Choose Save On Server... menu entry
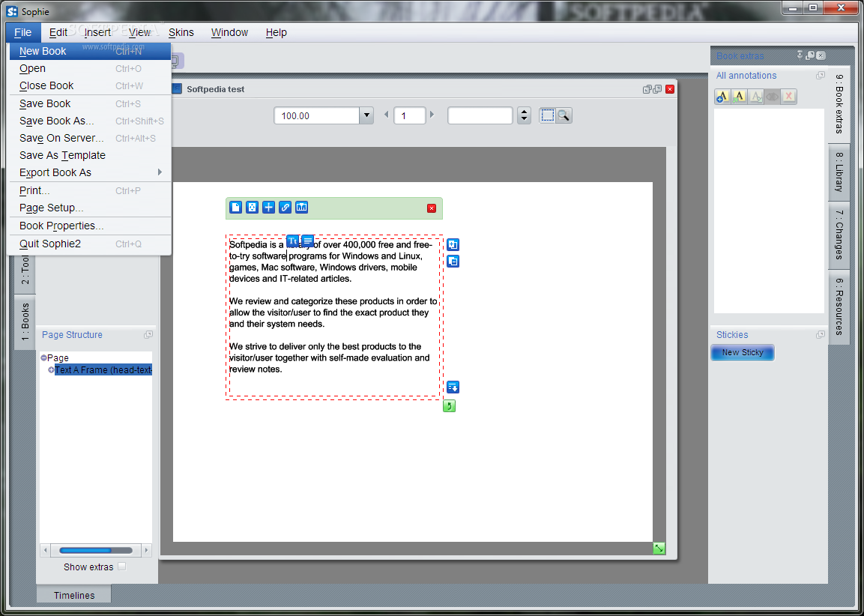Image resolution: width=864 pixels, height=616 pixels. 91,138
